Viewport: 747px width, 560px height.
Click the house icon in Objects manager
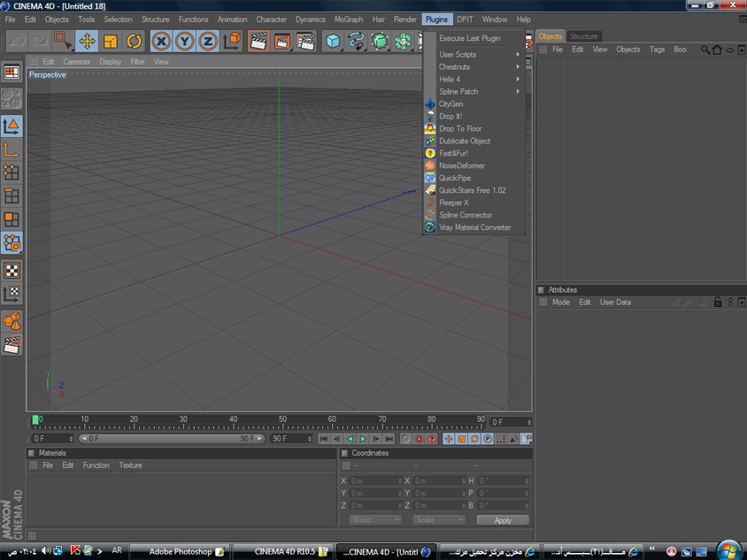point(717,50)
